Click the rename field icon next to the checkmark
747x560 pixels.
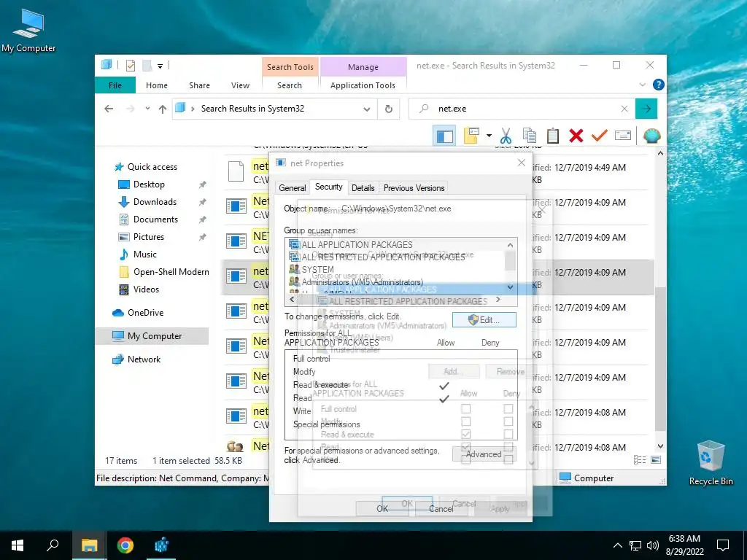[x=623, y=136]
